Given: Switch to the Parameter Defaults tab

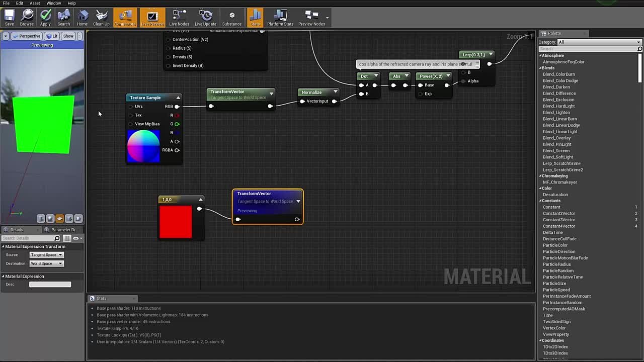Looking at the screenshot, I should 63,230.
